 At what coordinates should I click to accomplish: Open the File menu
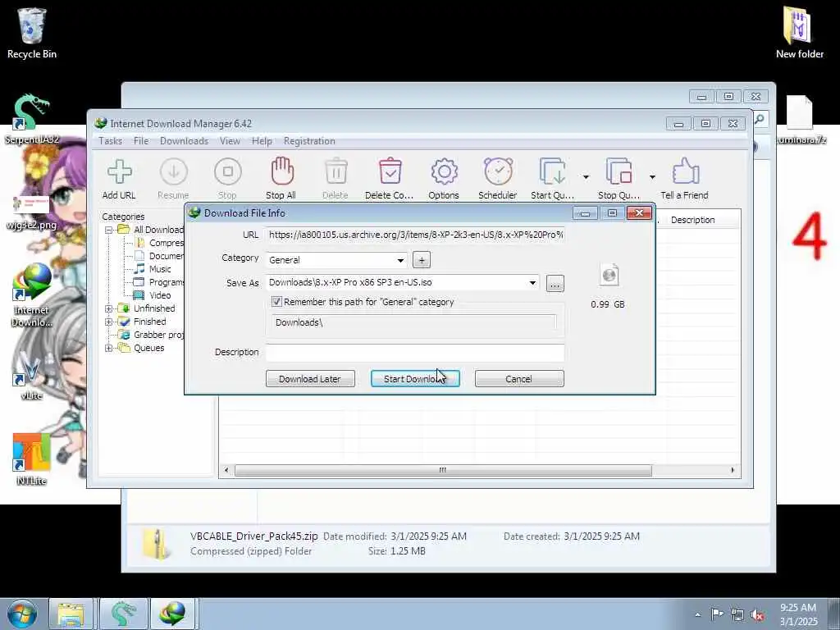(x=141, y=141)
